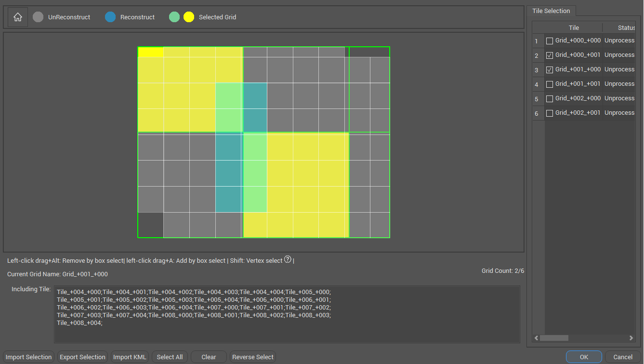The height and width of the screenshot is (364, 644).
Task: Click inside the Including Tile text box
Action: 287,314
